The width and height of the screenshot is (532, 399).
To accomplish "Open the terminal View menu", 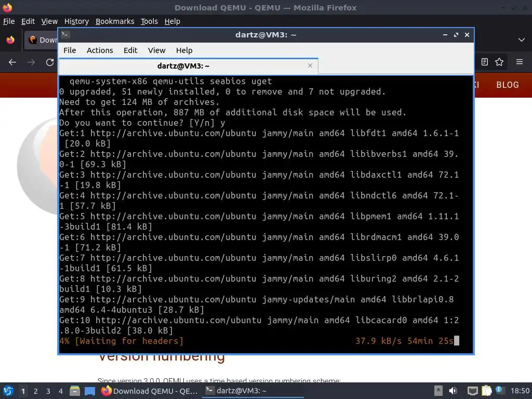I will (157, 50).
